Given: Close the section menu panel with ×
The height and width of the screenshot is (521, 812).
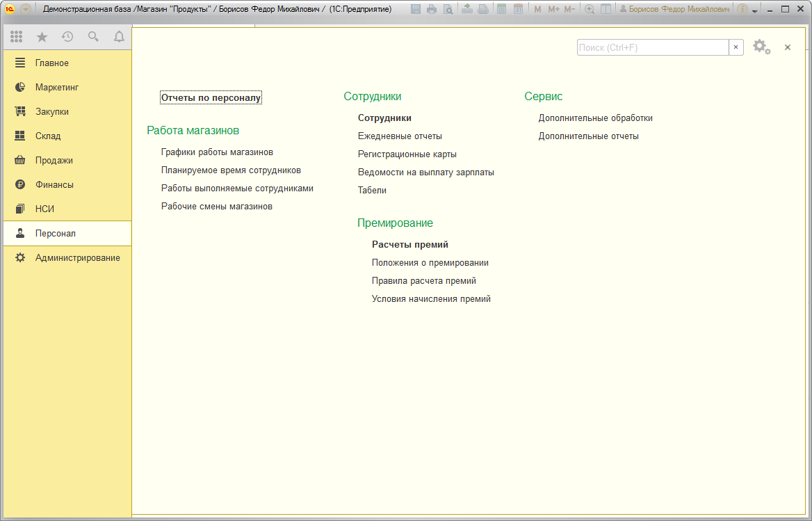Looking at the screenshot, I should [788, 47].
